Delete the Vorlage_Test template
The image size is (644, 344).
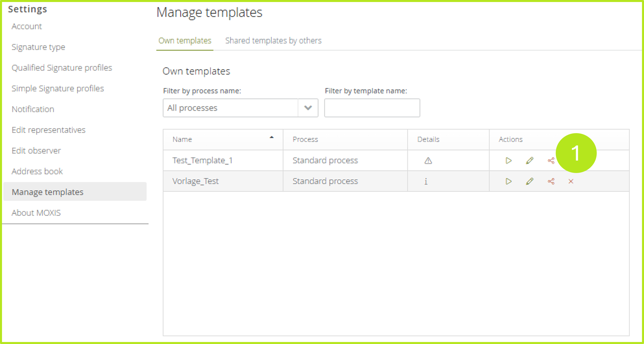(x=571, y=181)
